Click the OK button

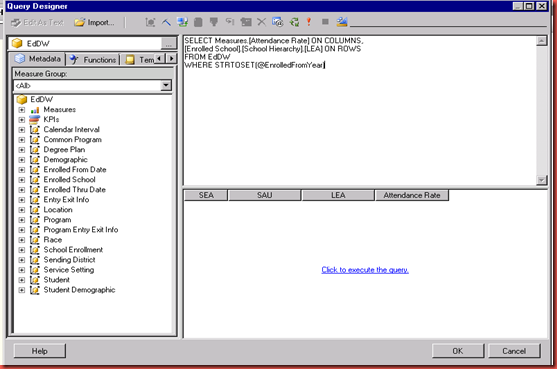pyautogui.click(x=458, y=351)
